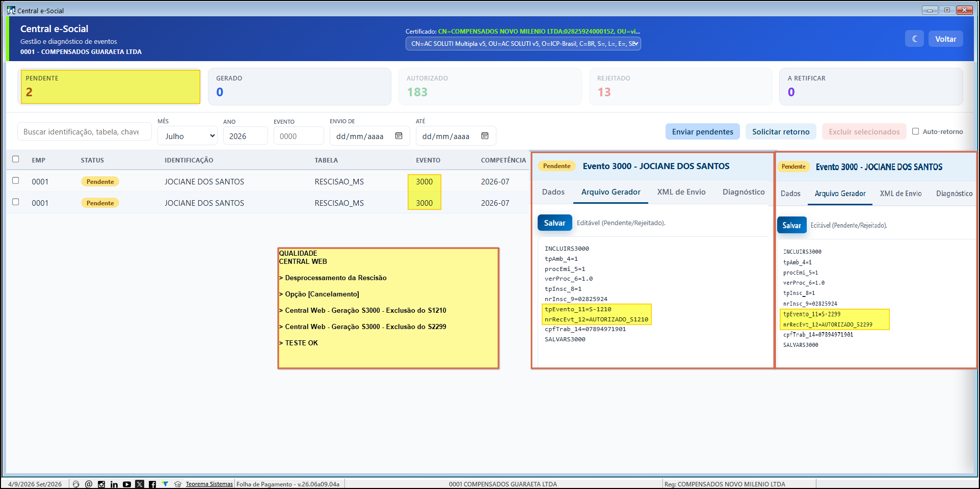Screen dimensions: 980x489
Task: Open the YouTube icon in status bar
Action: pyautogui.click(x=127, y=484)
